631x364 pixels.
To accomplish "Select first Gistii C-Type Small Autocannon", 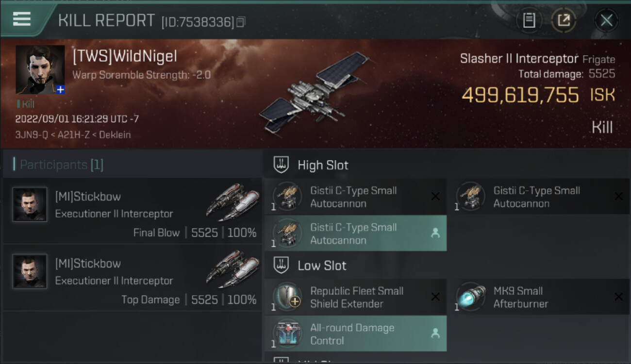I will tap(355, 197).
